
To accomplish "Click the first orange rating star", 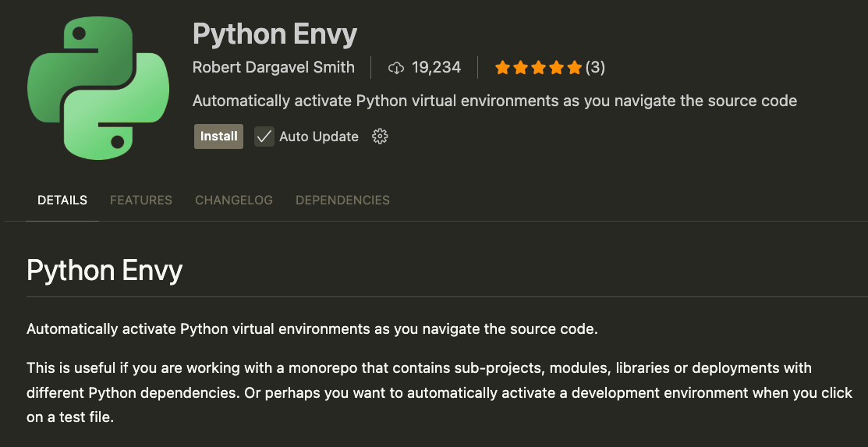I will pyautogui.click(x=502, y=68).
